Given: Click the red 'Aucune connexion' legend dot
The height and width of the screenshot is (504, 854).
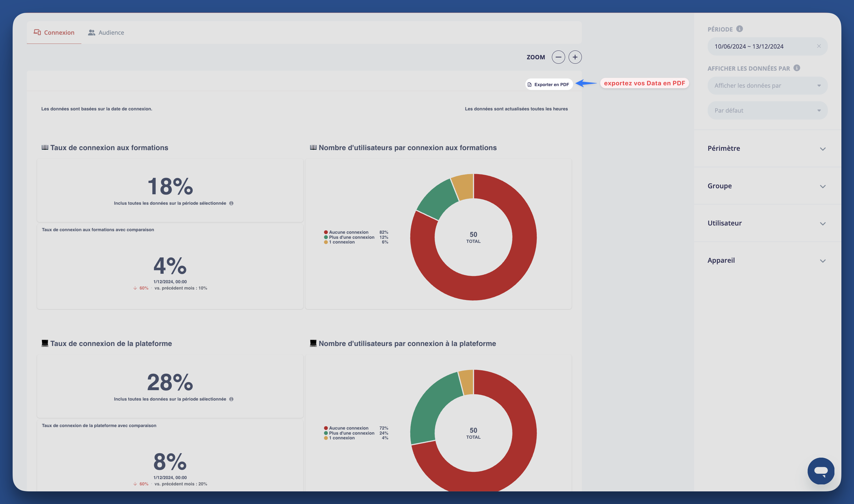Looking at the screenshot, I should (326, 232).
